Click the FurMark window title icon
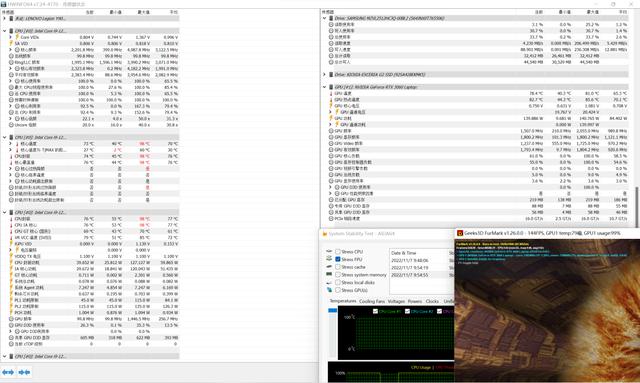Image resolution: width=640 pixels, height=383 pixels. 460,233
